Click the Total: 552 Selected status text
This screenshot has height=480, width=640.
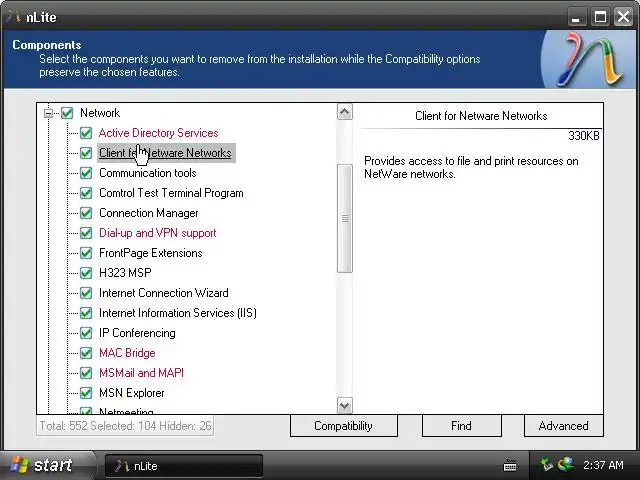click(126, 426)
